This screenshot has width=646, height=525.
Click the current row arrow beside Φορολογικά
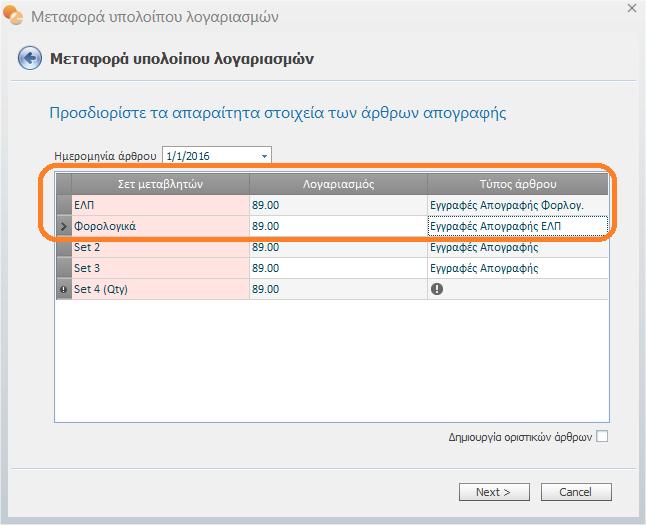[x=63, y=226]
